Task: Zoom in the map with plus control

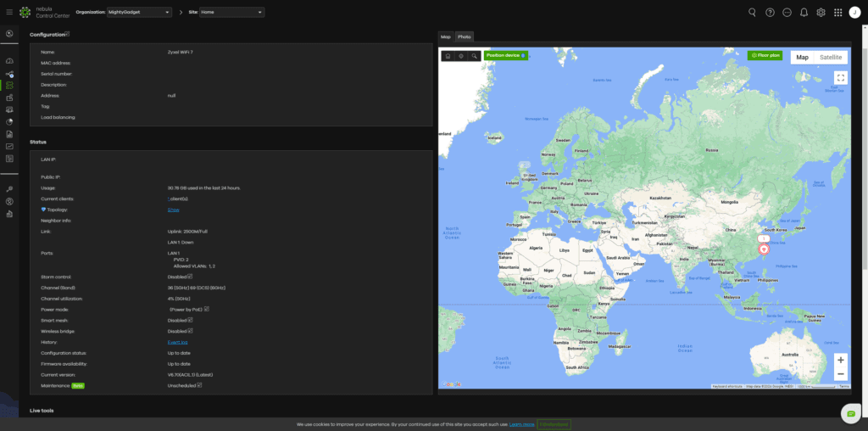Action: coord(840,360)
